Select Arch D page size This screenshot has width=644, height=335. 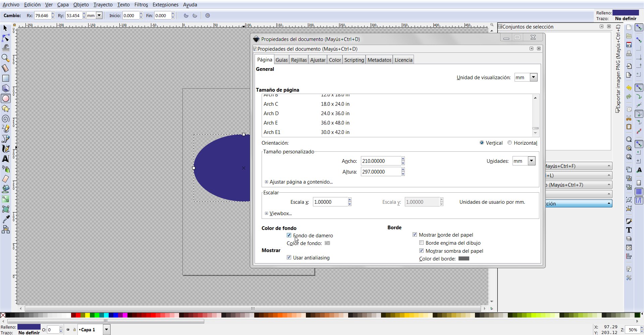tap(271, 113)
